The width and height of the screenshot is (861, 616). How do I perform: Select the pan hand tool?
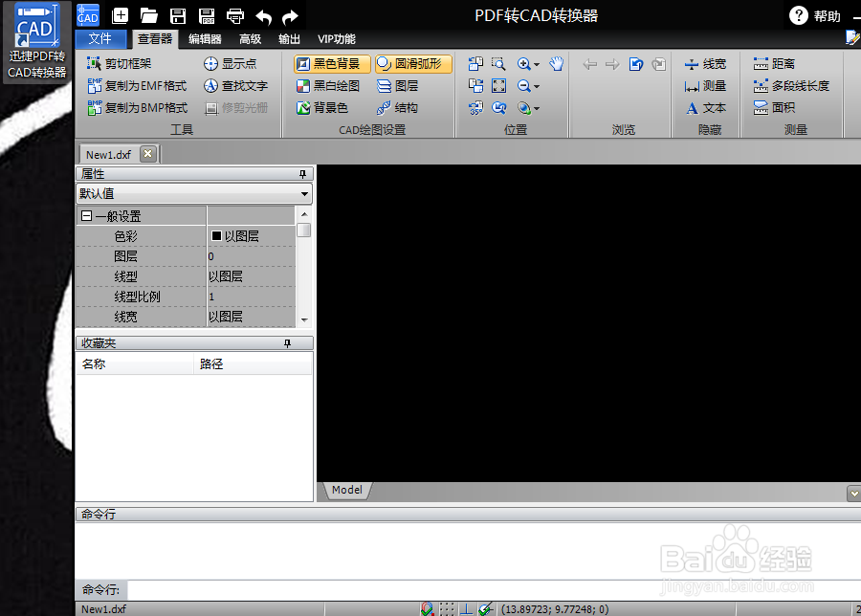[558, 63]
